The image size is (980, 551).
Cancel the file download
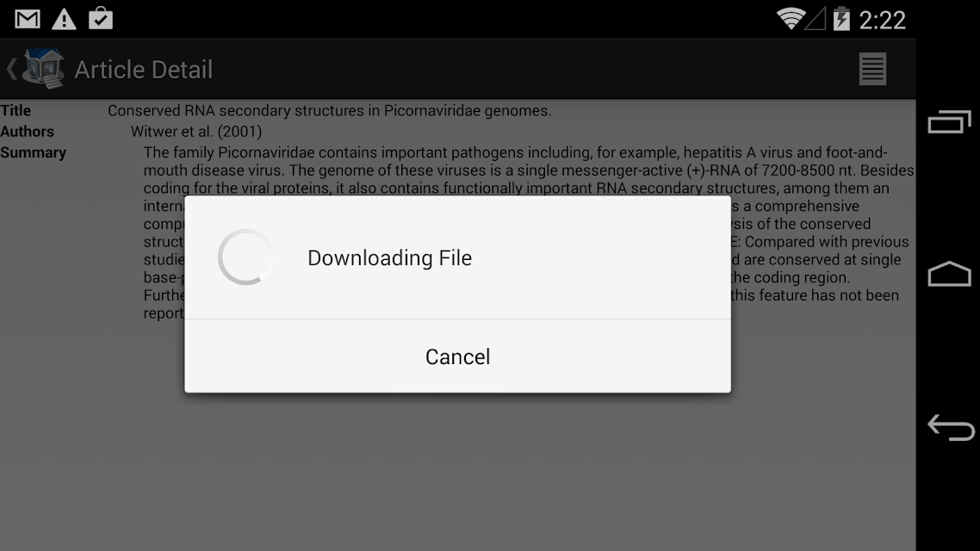[457, 356]
